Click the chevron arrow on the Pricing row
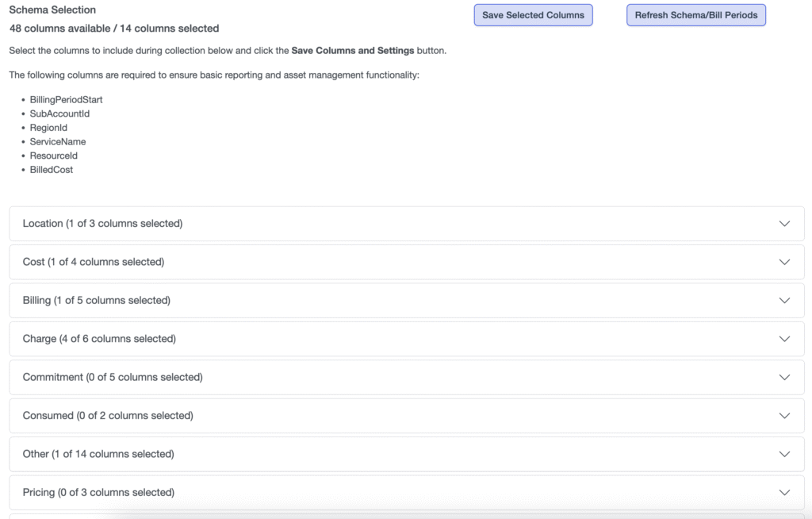Image resolution: width=812 pixels, height=519 pixels. (x=784, y=493)
